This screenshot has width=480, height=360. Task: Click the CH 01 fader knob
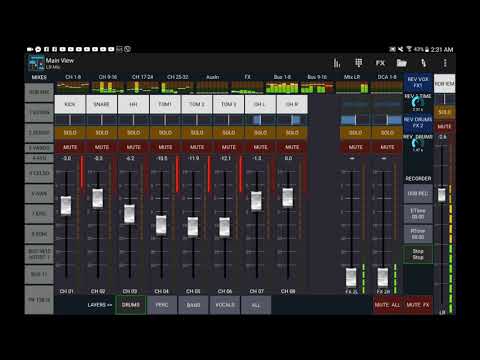tap(66, 205)
